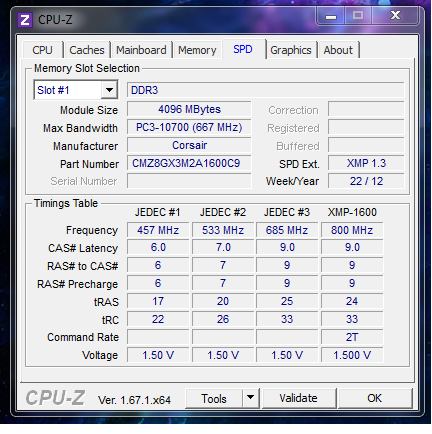Click the 800 MHz frequency cell
The width and height of the screenshot is (432, 434).
tap(352, 230)
